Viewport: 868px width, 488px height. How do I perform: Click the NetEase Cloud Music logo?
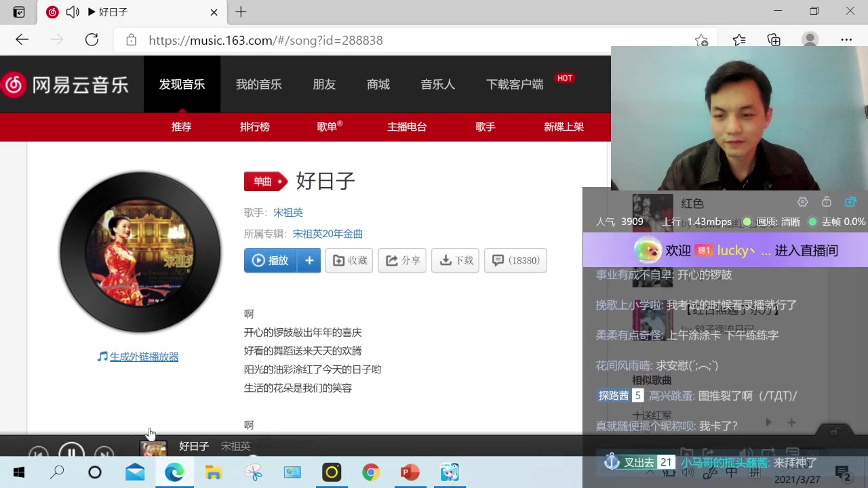click(65, 85)
